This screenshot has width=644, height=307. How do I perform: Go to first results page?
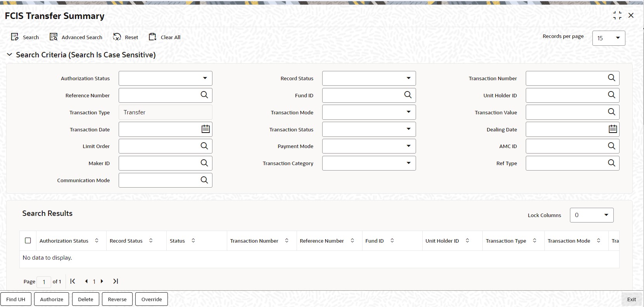(73, 281)
